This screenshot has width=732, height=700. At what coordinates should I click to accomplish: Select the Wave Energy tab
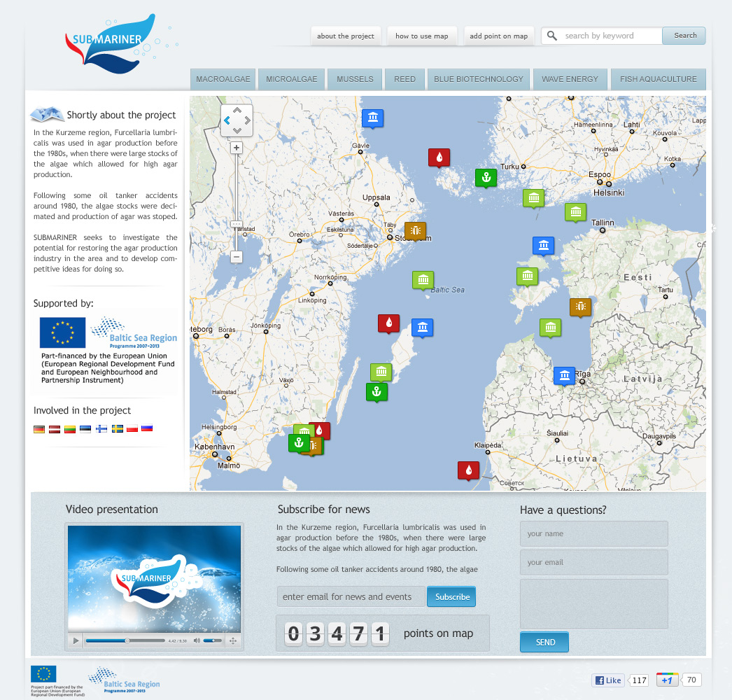(570, 79)
